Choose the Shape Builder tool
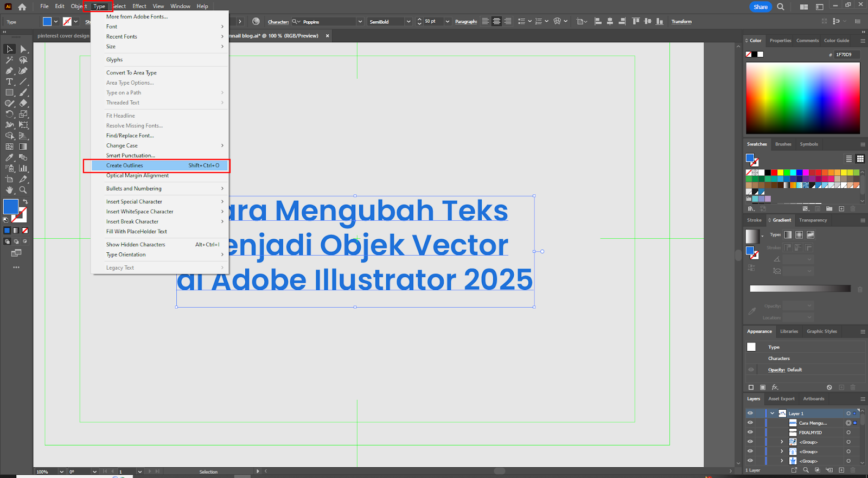The image size is (868, 478). [x=9, y=136]
